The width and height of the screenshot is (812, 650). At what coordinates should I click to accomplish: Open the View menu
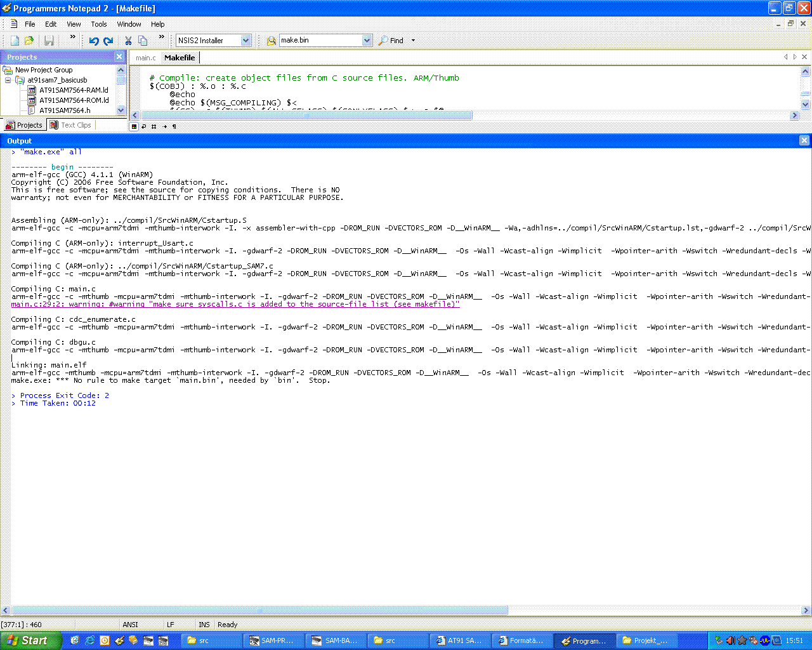tap(74, 24)
